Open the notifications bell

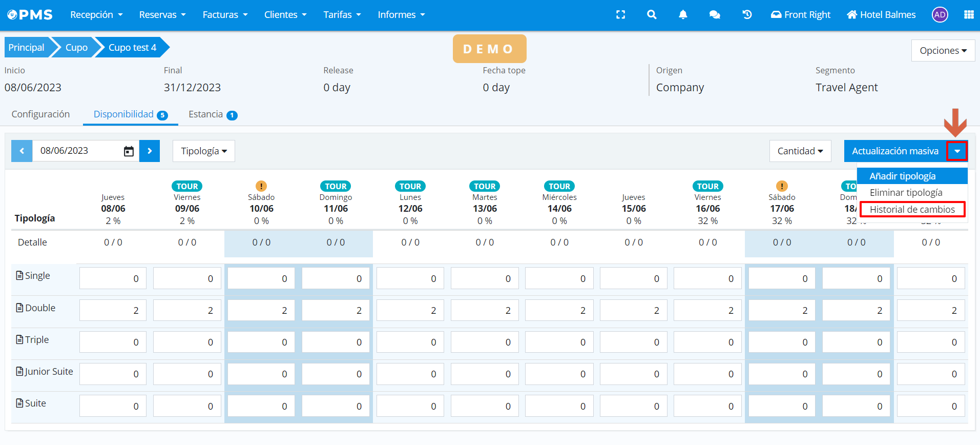pyautogui.click(x=683, y=15)
